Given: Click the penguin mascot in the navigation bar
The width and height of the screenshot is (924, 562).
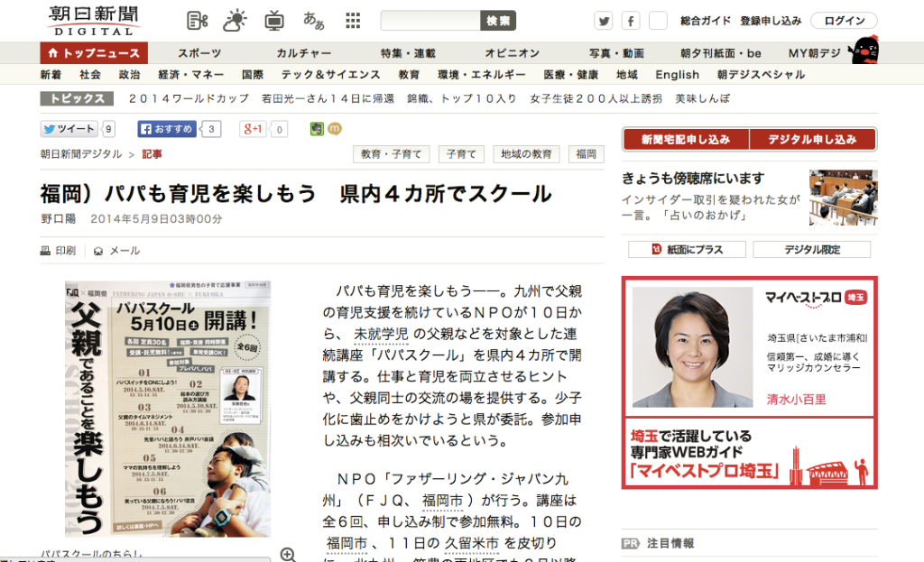Looking at the screenshot, I should tap(864, 51).
